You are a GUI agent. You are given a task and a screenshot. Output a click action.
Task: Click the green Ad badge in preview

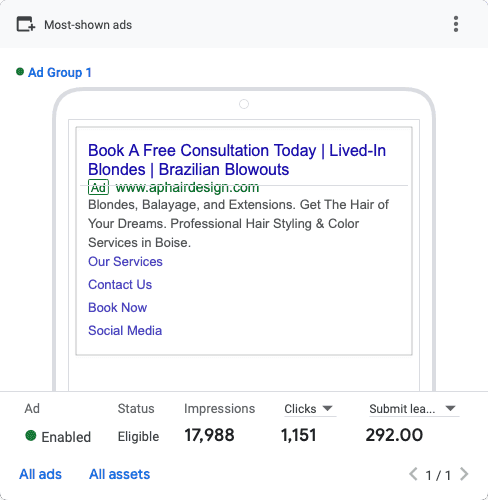(98, 187)
